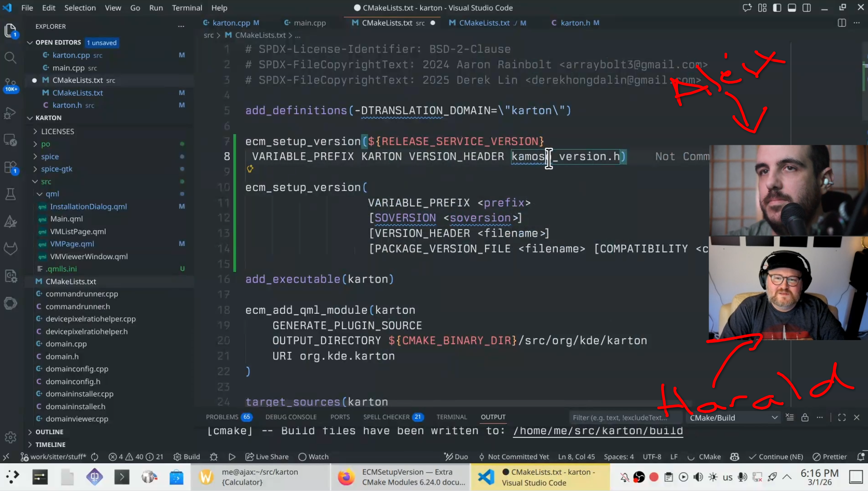The image size is (868, 491).
Task: Open Extensions view in activity bar
Action: [11, 167]
